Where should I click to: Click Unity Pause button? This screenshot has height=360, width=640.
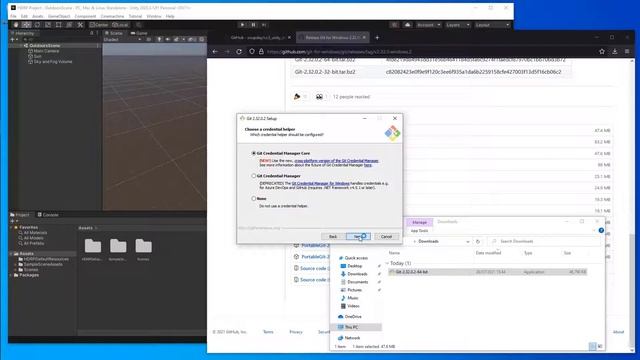253,25
